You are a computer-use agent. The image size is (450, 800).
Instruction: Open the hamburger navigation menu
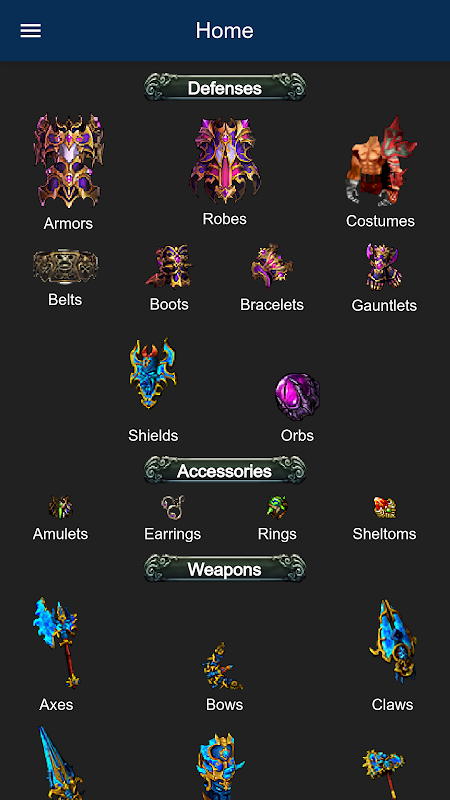[31, 31]
